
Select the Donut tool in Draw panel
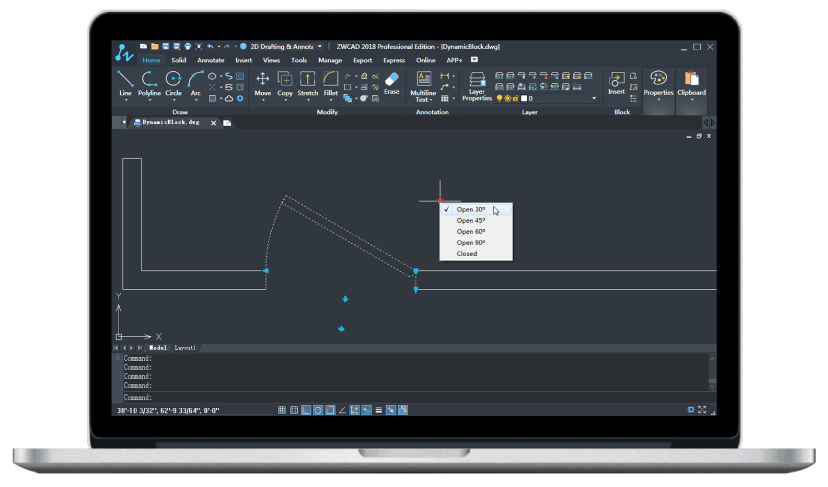pyautogui.click(x=240, y=98)
